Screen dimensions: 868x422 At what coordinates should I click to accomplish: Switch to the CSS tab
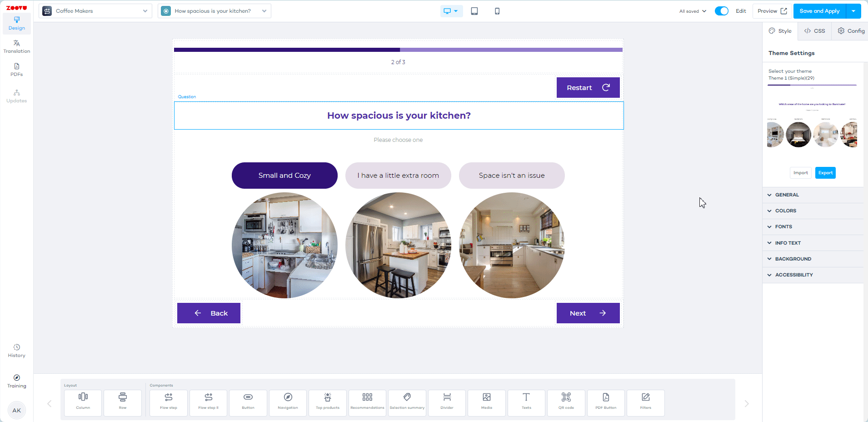click(814, 31)
